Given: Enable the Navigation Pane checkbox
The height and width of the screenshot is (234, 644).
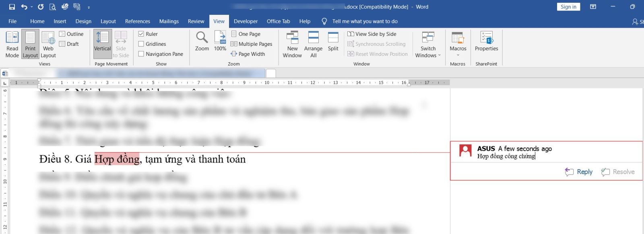Looking at the screenshot, I should [x=161, y=54].
